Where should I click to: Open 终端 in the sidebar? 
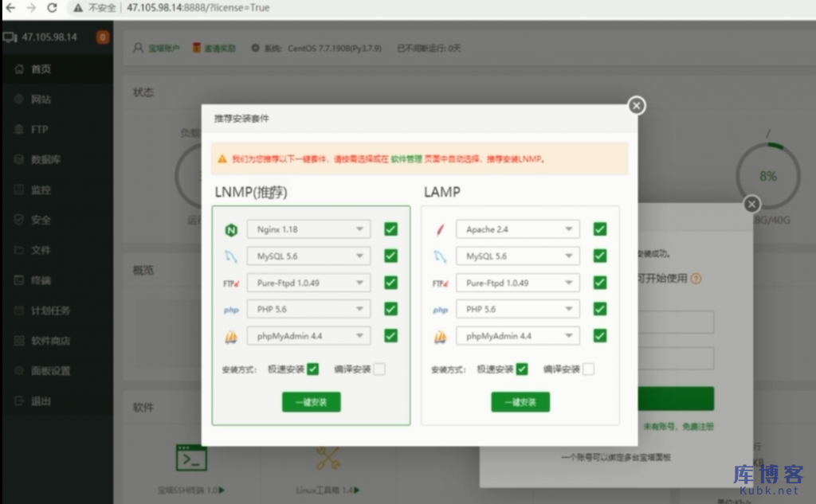[57, 279]
